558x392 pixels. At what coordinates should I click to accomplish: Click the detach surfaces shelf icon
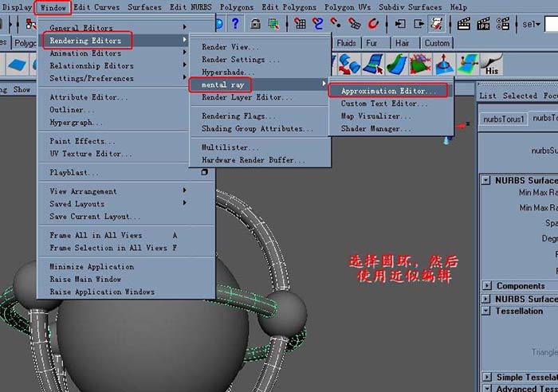[x=349, y=65]
